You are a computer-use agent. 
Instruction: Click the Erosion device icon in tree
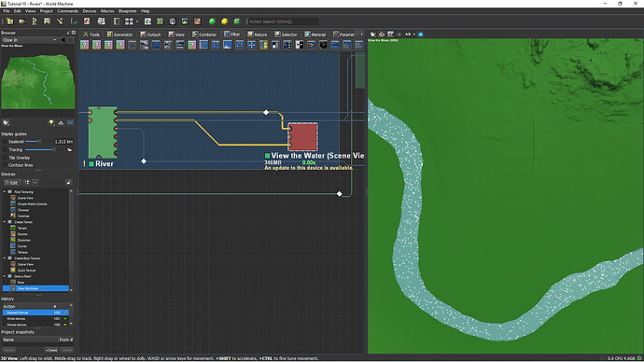point(13,234)
